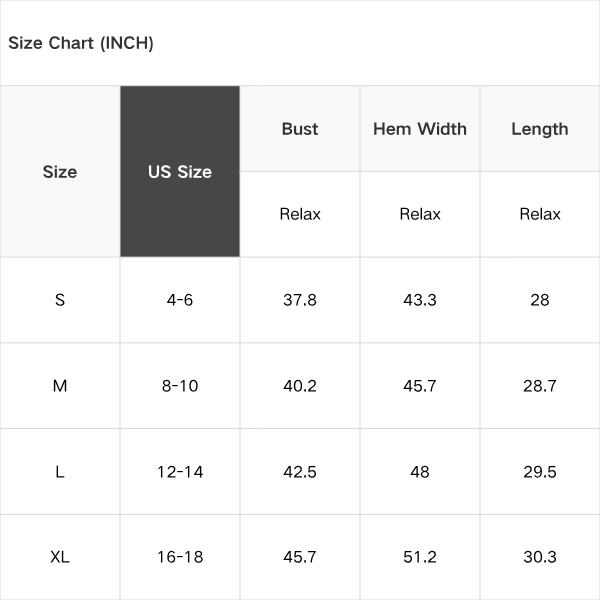The width and height of the screenshot is (600, 600).
Task: Click the 16-18 US size cell
Action: click(180, 557)
